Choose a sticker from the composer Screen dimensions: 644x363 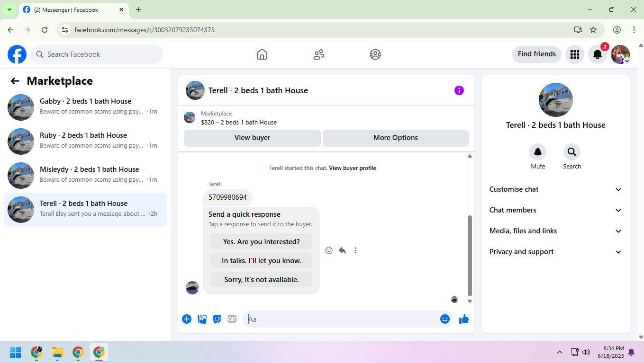click(x=217, y=319)
